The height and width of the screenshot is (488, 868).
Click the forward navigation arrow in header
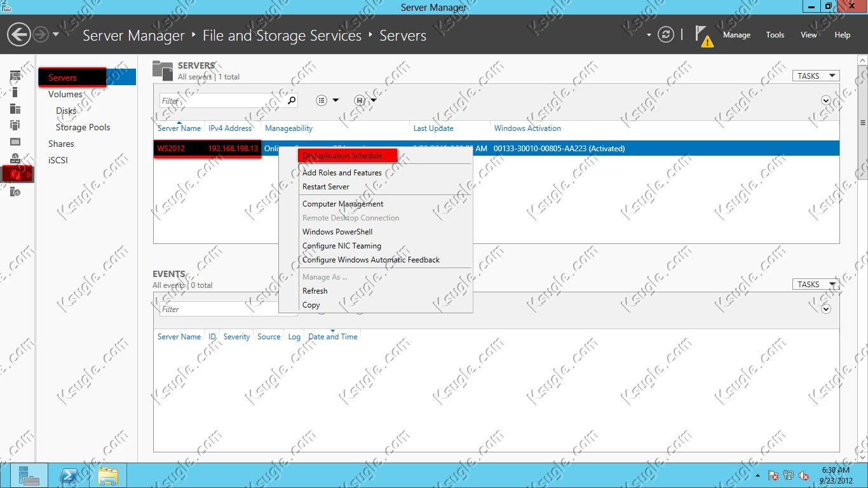tap(41, 34)
